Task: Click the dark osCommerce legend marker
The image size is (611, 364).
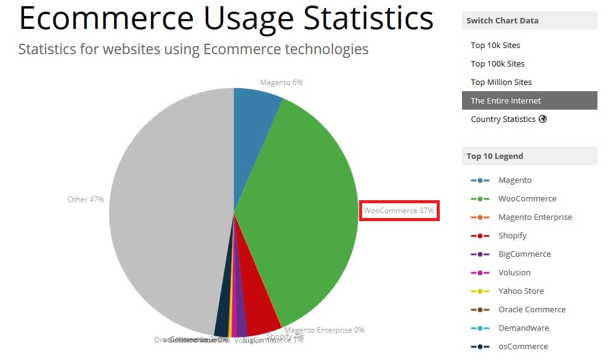Action: (x=480, y=347)
